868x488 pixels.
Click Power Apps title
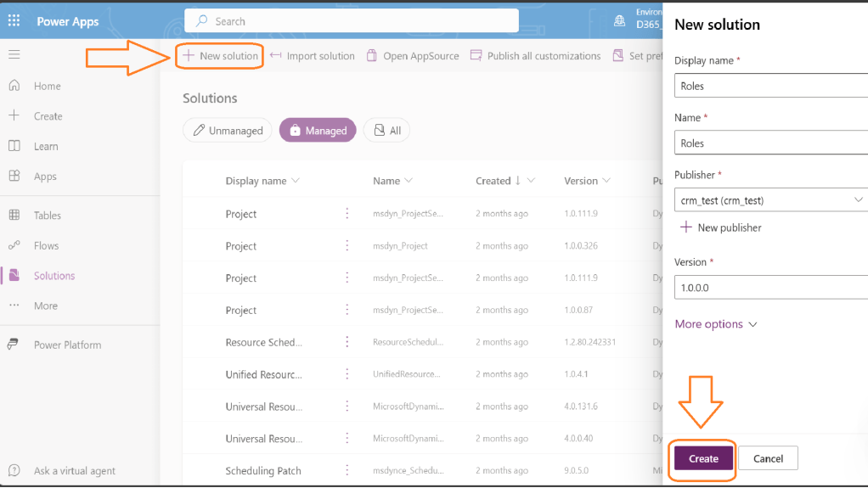68,21
